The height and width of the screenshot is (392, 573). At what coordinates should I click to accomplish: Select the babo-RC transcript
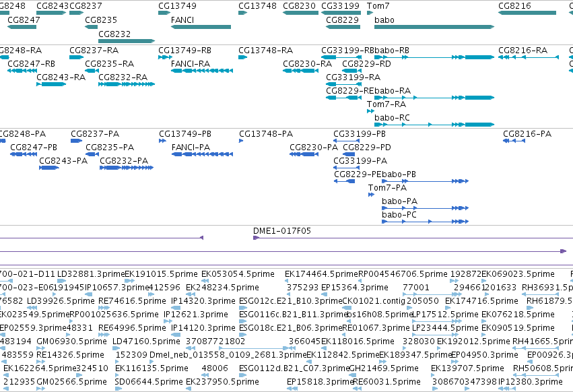[434, 125]
